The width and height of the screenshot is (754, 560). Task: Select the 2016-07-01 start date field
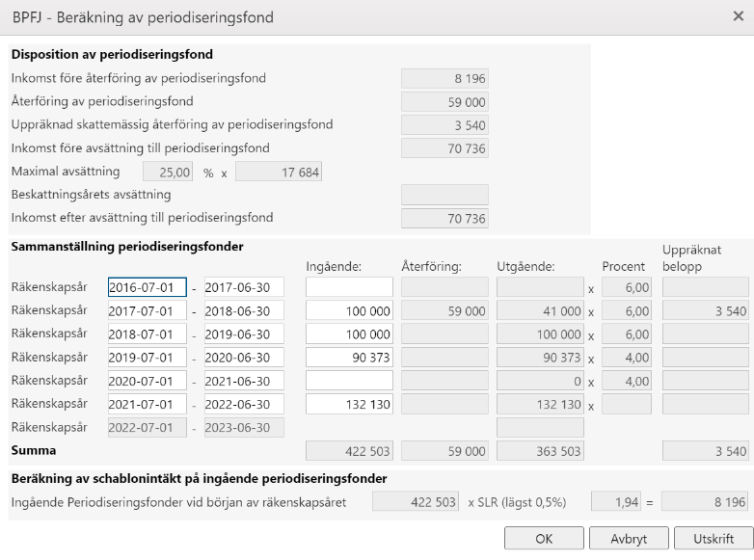148,287
